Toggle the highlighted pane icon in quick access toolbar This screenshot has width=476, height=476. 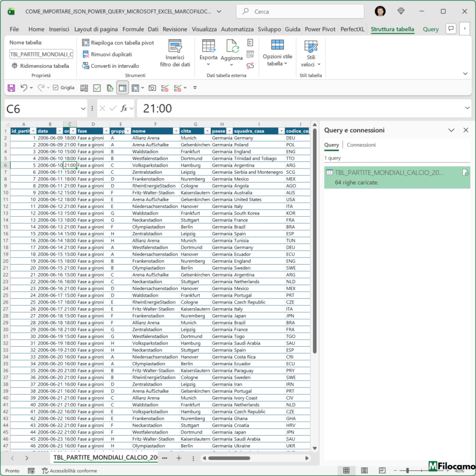[x=123, y=88]
